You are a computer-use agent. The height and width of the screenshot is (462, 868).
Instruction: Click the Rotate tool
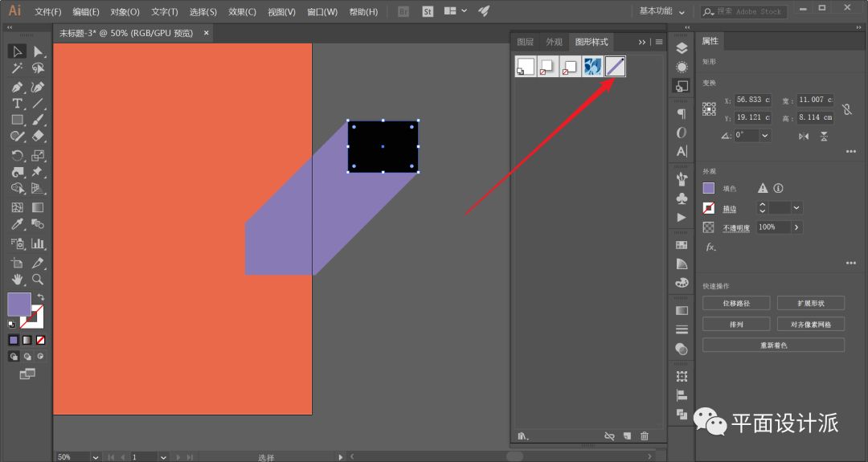coord(17,156)
